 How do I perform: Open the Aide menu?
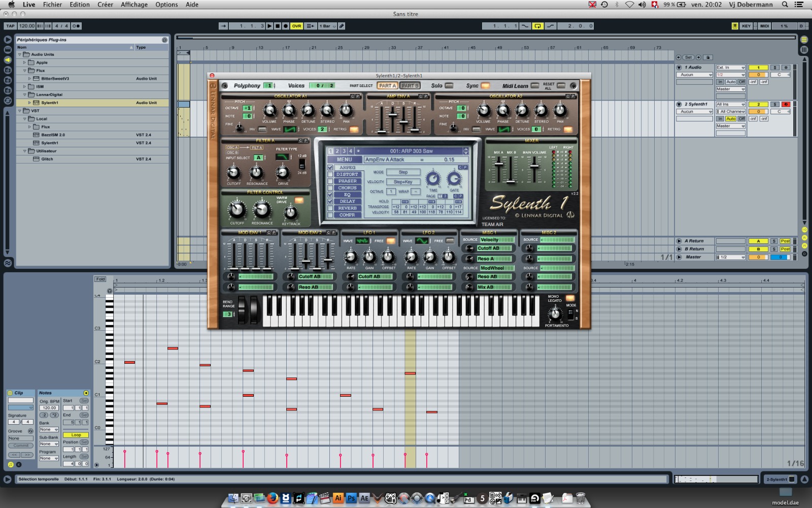coord(192,5)
